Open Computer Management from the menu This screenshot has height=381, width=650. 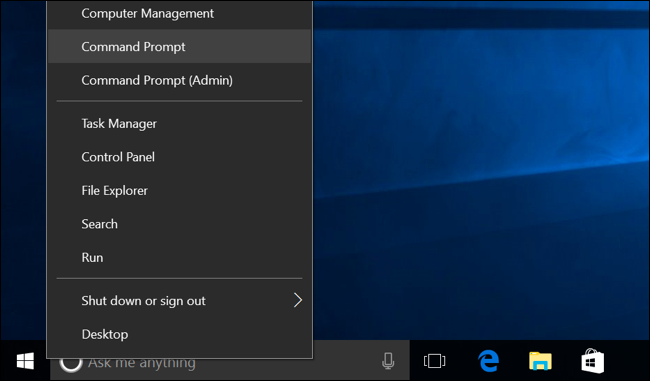pyautogui.click(x=179, y=14)
